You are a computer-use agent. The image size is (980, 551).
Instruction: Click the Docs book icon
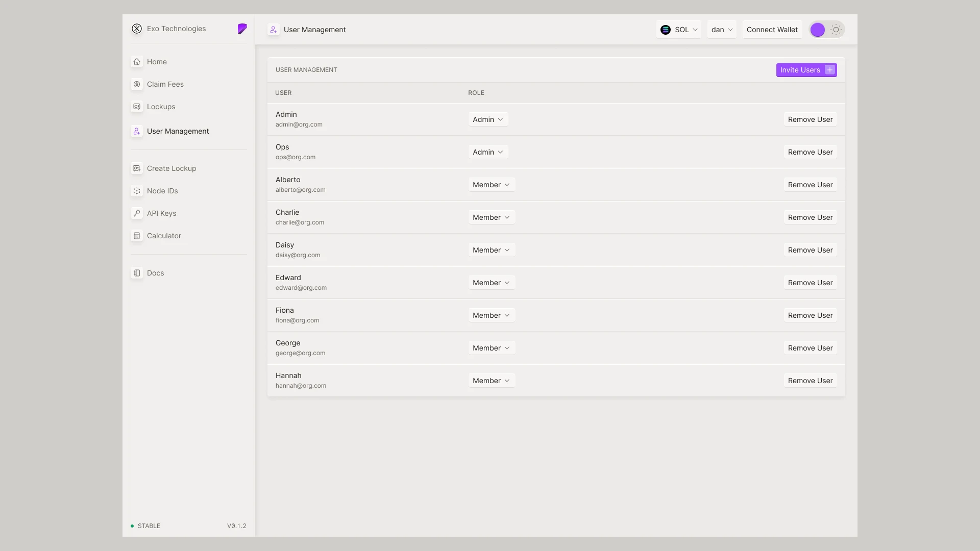click(x=137, y=273)
